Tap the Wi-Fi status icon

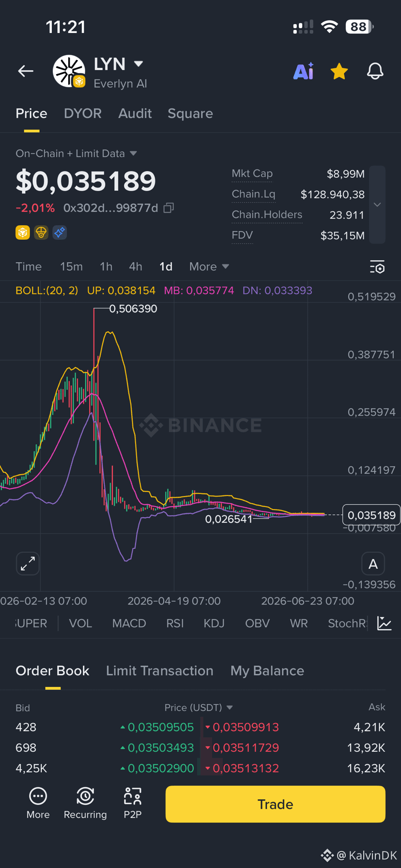[x=329, y=27]
